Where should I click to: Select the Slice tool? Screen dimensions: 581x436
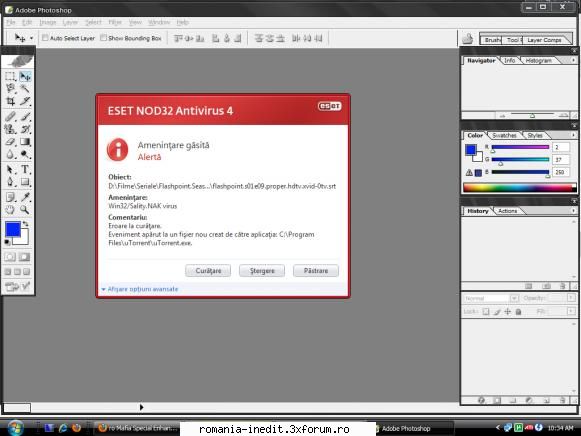(x=25, y=101)
